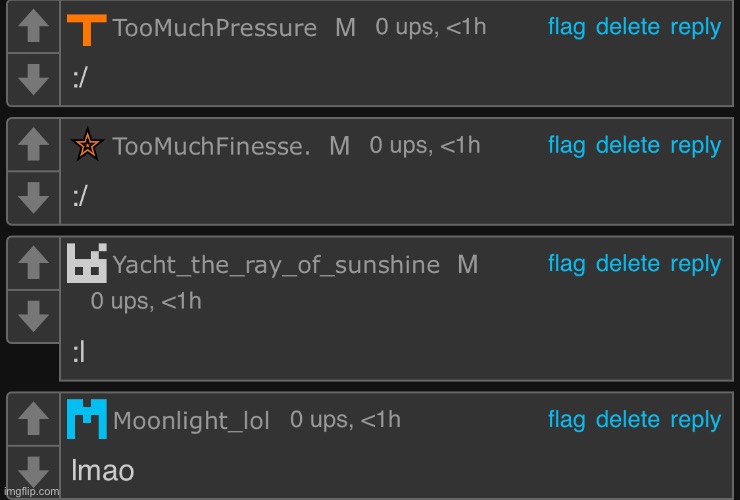740x500 pixels.
Task: Downvote TooMuchFinesse.'s comment
Action: (34, 197)
